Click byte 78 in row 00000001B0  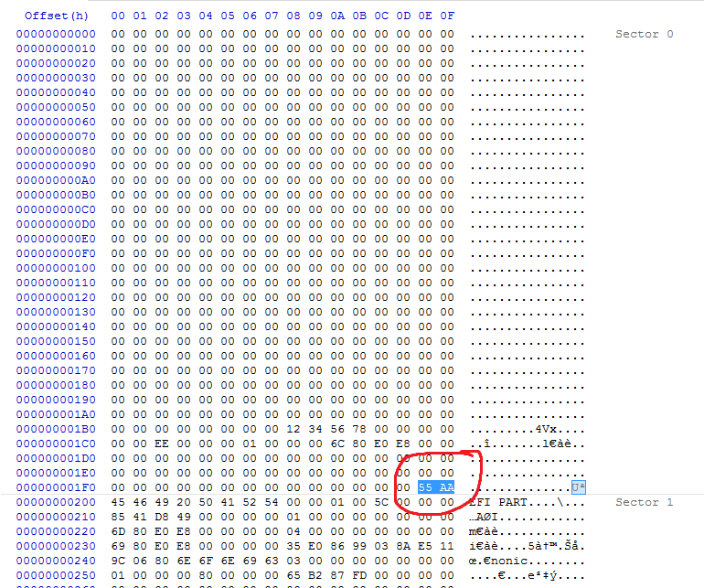359,429
